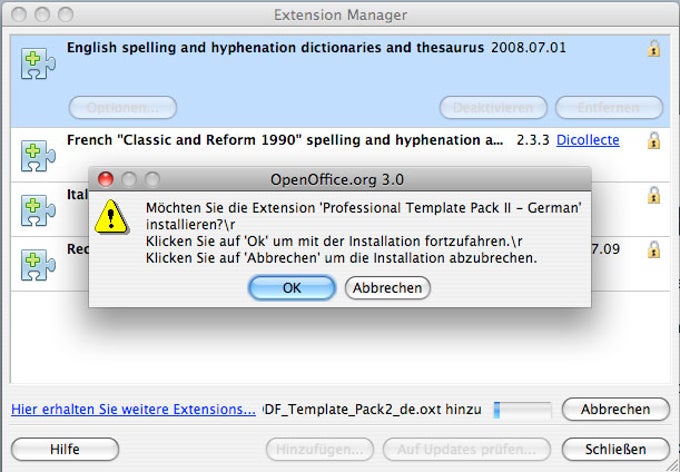Click the lock icon in the row ending 7.09
This screenshot has height=472, width=680.
click(x=654, y=249)
